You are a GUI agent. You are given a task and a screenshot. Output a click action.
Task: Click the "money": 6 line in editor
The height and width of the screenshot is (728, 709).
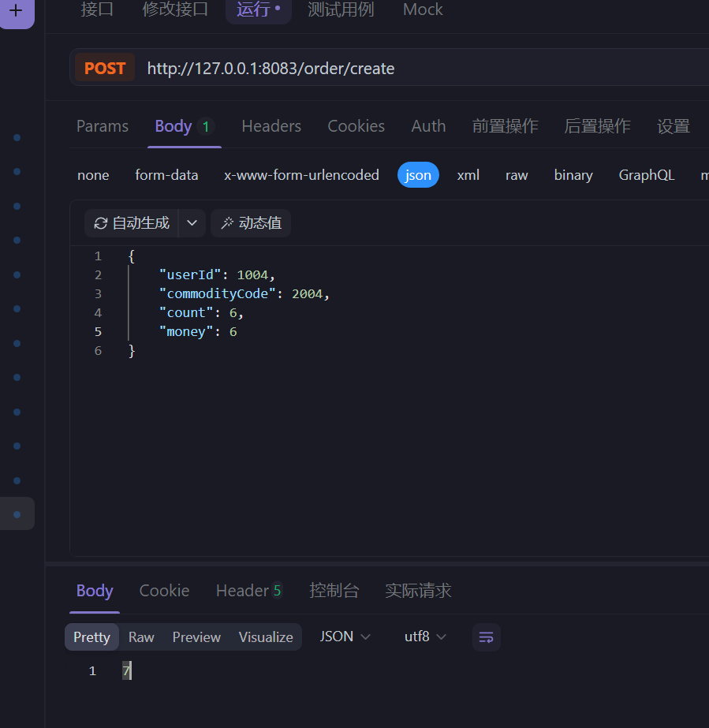point(198,332)
